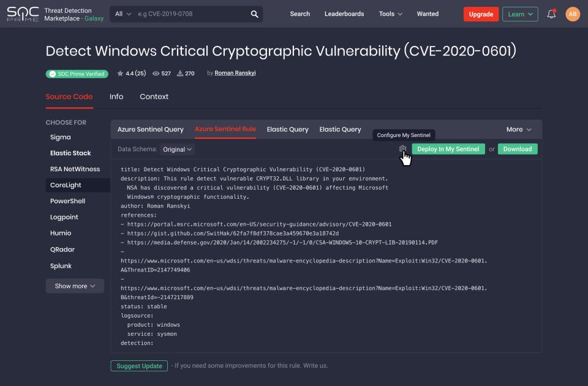
Task: Click the rule title heading
Action: click(x=281, y=51)
